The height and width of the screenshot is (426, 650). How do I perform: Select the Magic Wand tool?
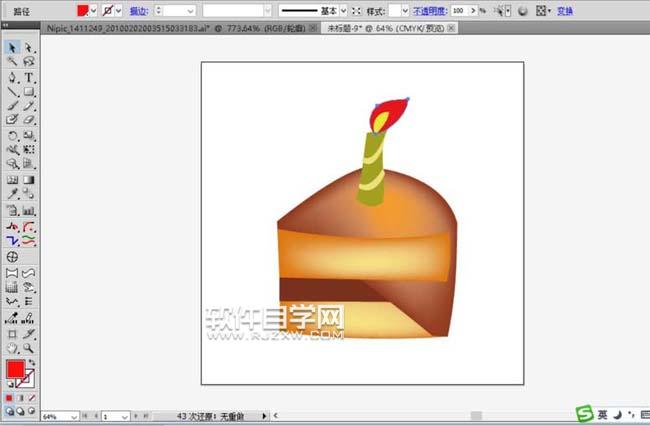click(12, 62)
